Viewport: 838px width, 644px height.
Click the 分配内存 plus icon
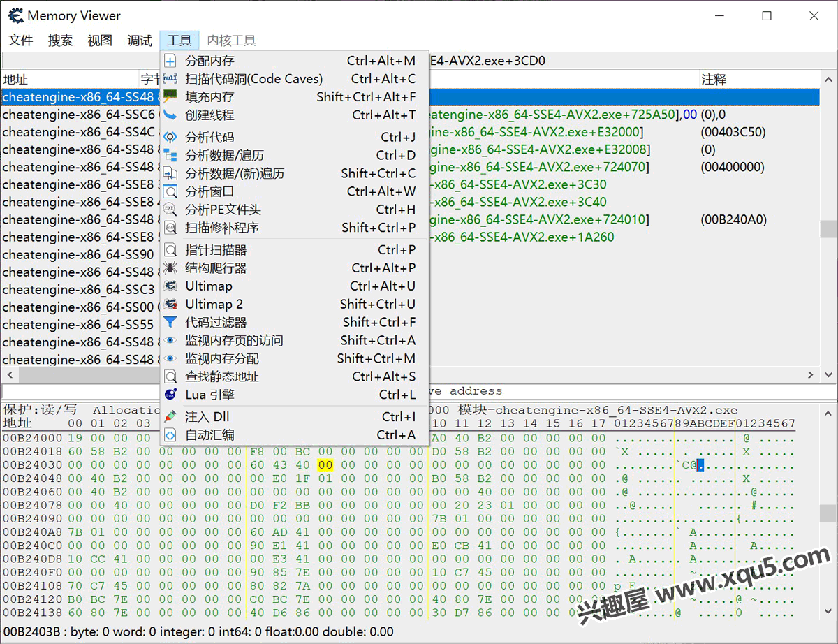click(x=170, y=61)
